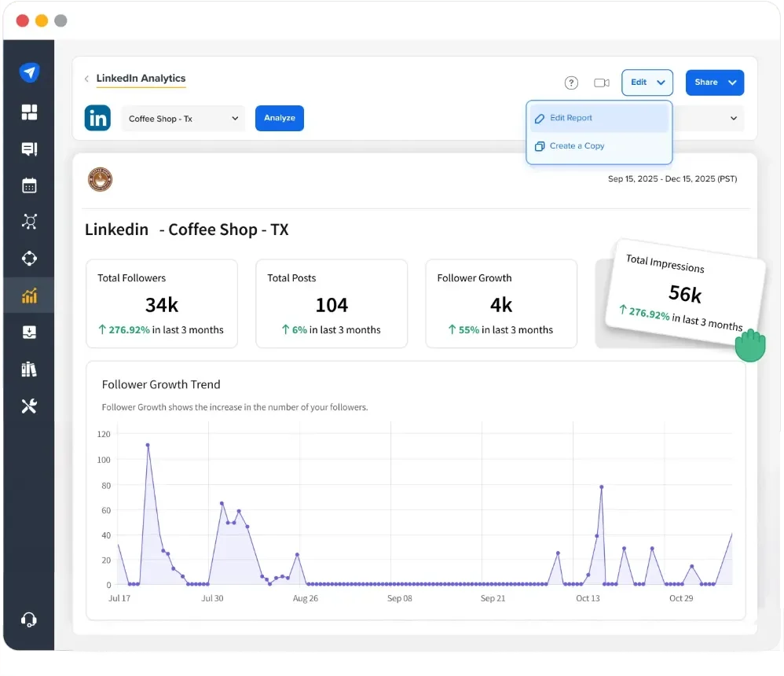
Task: Click the Analyze button
Action: point(279,119)
